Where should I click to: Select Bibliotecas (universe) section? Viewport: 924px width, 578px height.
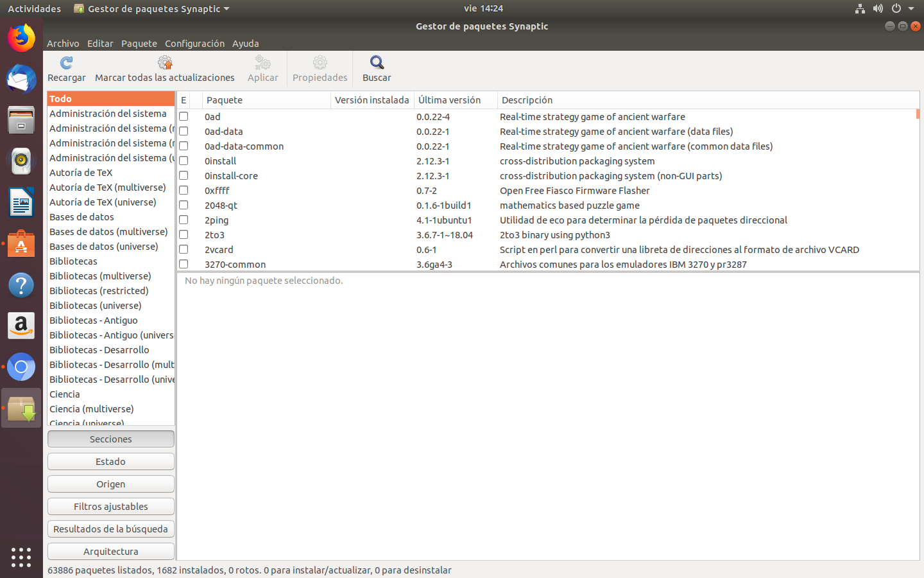tap(111, 306)
